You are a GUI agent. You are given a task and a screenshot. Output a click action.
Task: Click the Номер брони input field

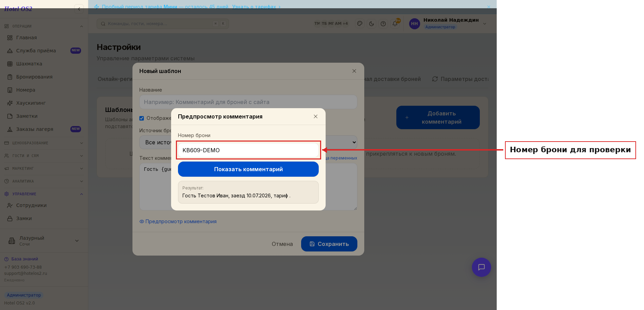248,150
